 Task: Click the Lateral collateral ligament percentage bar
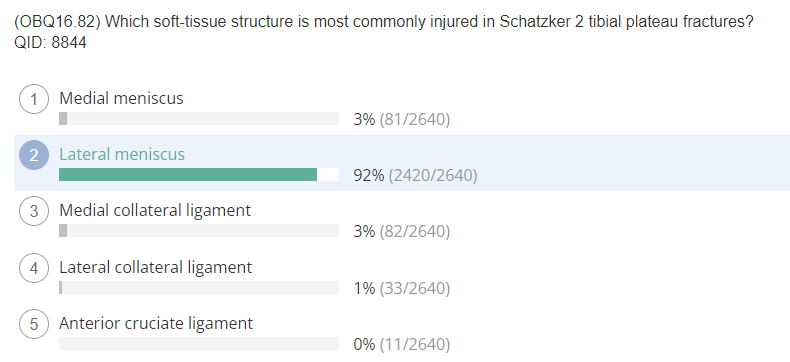[x=199, y=287]
